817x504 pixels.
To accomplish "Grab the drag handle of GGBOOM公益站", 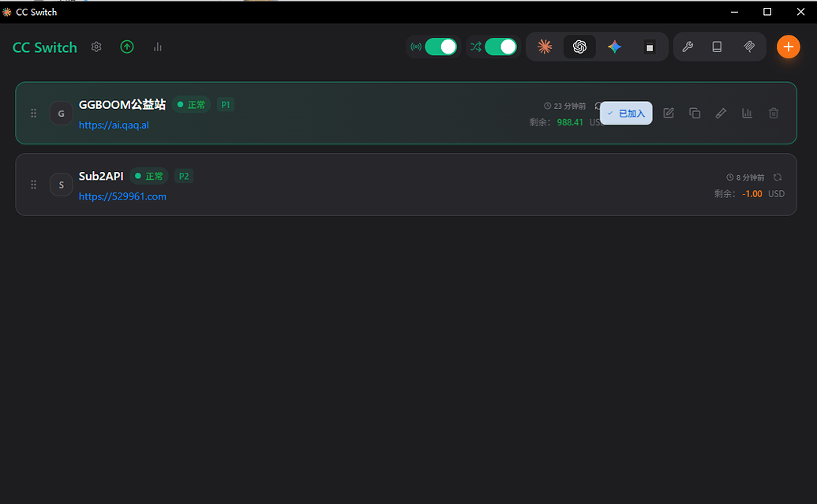I will coord(33,113).
